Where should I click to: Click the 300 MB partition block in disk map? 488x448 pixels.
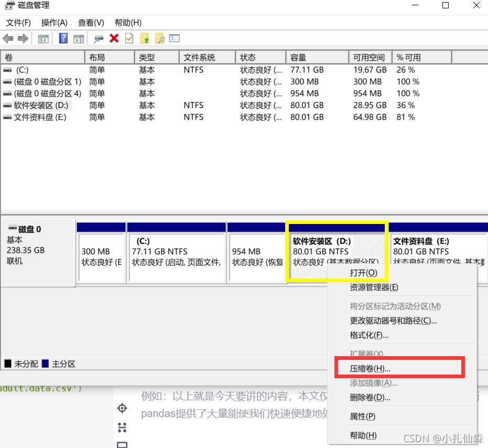coord(101,252)
